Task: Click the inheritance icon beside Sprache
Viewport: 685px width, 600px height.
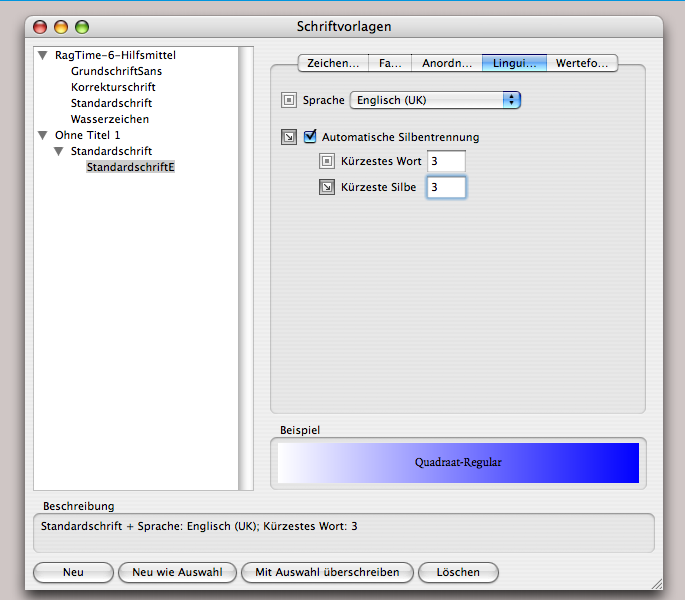Action: click(289, 100)
